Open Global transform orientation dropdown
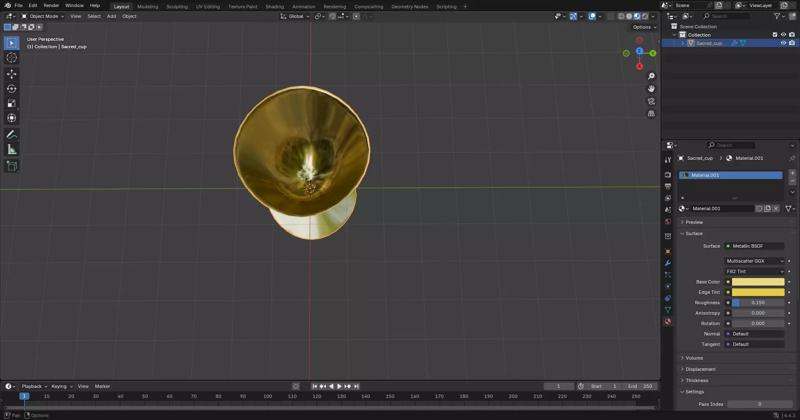This screenshot has height=420, width=800. [x=295, y=16]
